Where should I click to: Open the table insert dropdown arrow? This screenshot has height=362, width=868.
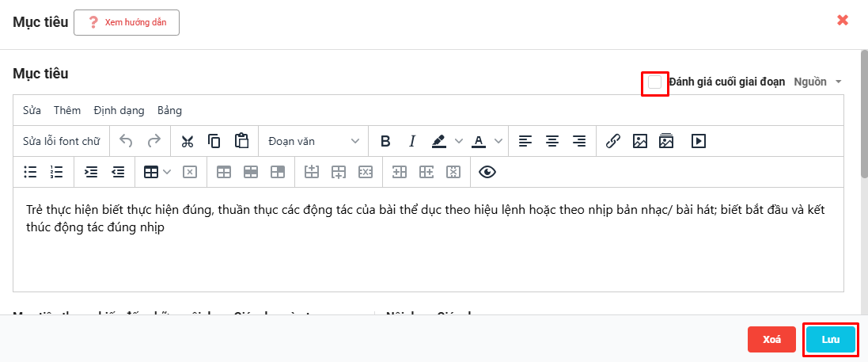(167, 171)
